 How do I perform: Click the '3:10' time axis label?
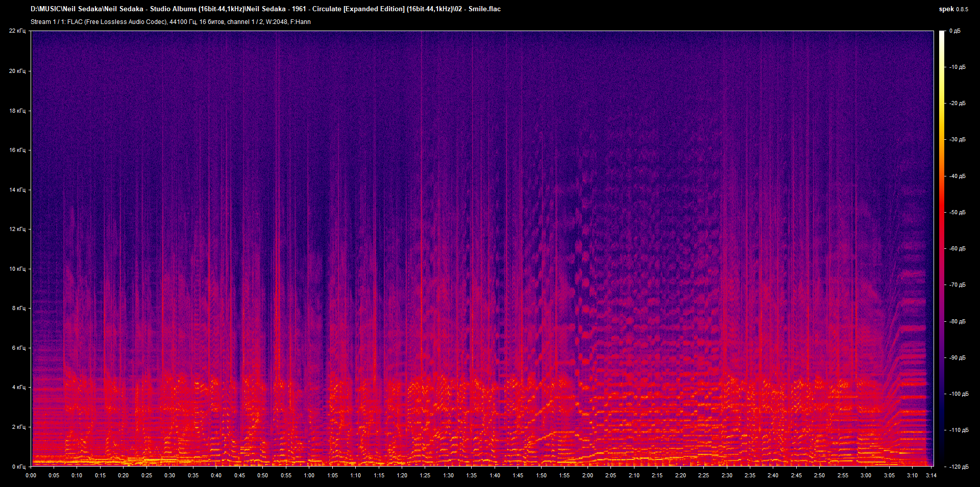point(912,475)
